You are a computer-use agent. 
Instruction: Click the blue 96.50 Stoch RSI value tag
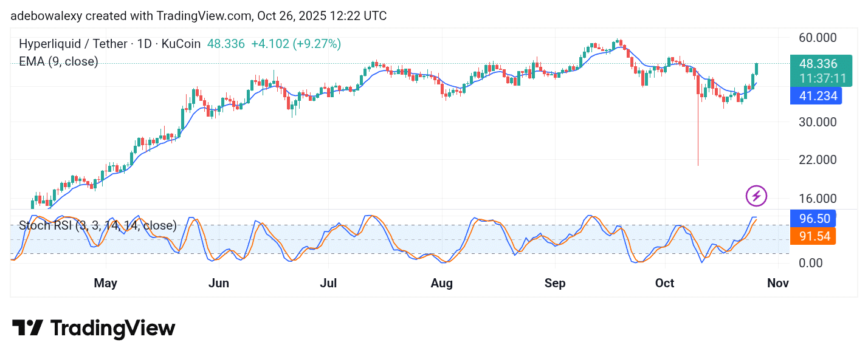(811, 218)
